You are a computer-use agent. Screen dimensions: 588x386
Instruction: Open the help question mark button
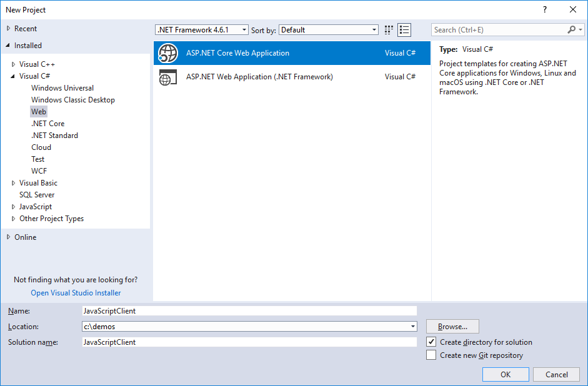click(x=545, y=10)
